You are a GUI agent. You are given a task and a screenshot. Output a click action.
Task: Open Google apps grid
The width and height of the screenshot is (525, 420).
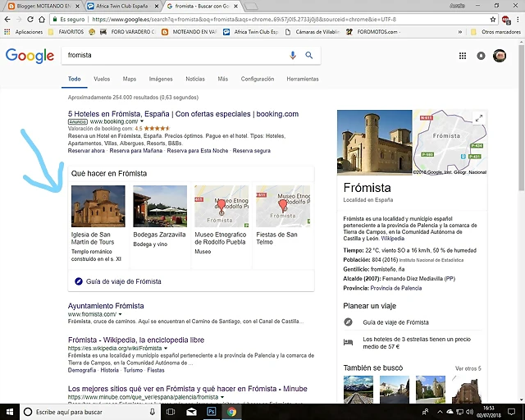(x=463, y=56)
